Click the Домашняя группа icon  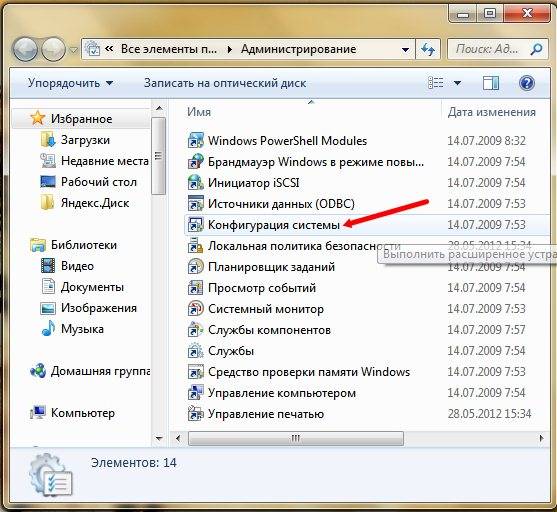tap(38, 371)
